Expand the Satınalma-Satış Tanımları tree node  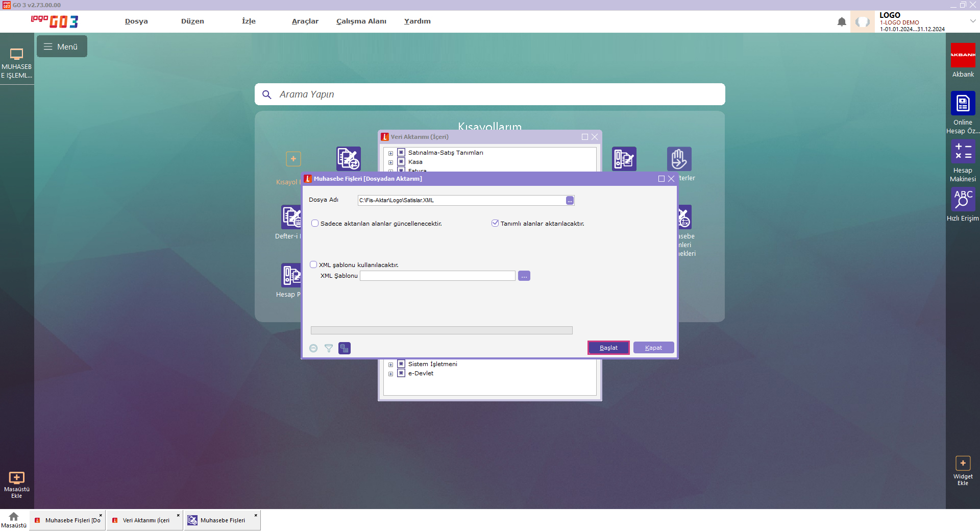coord(390,153)
